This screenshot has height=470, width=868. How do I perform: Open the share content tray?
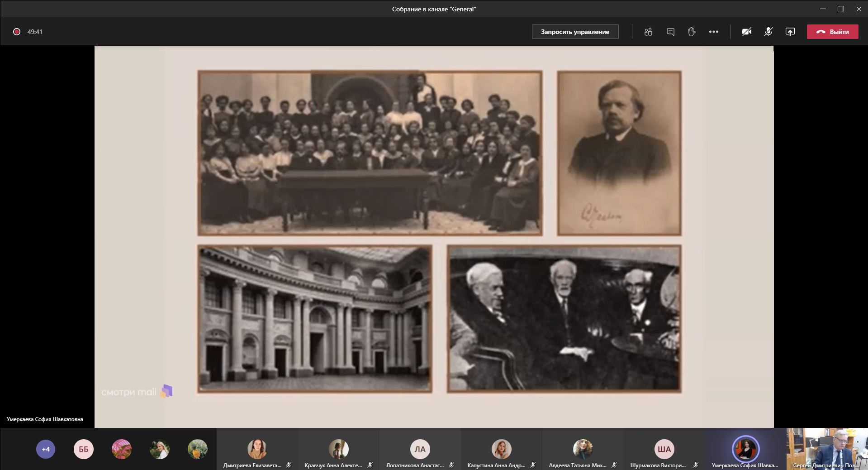click(790, 32)
